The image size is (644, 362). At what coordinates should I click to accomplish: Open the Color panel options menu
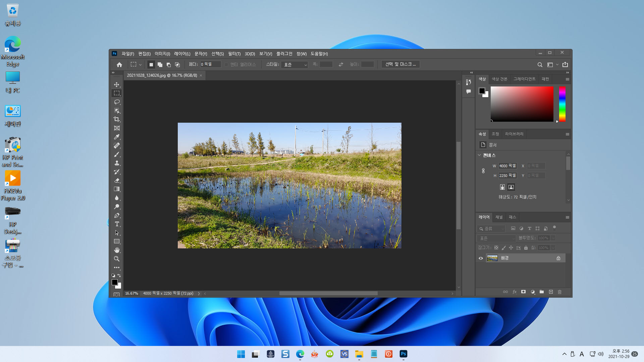click(567, 79)
